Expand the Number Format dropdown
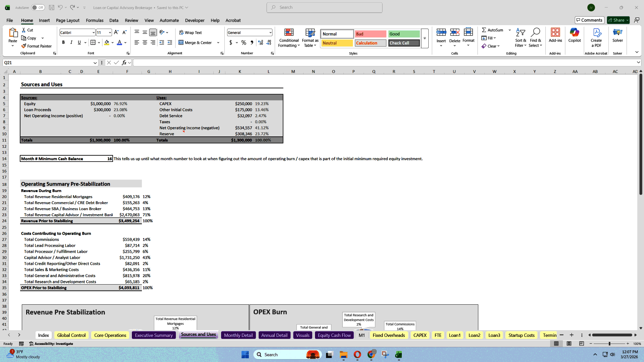644x362 pixels. click(x=270, y=32)
